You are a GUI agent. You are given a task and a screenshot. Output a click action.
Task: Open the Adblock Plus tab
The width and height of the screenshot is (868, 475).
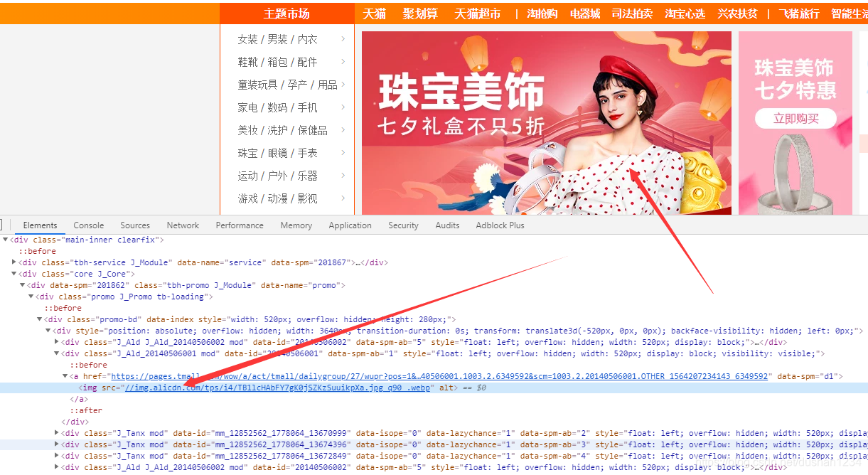click(x=500, y=225)
